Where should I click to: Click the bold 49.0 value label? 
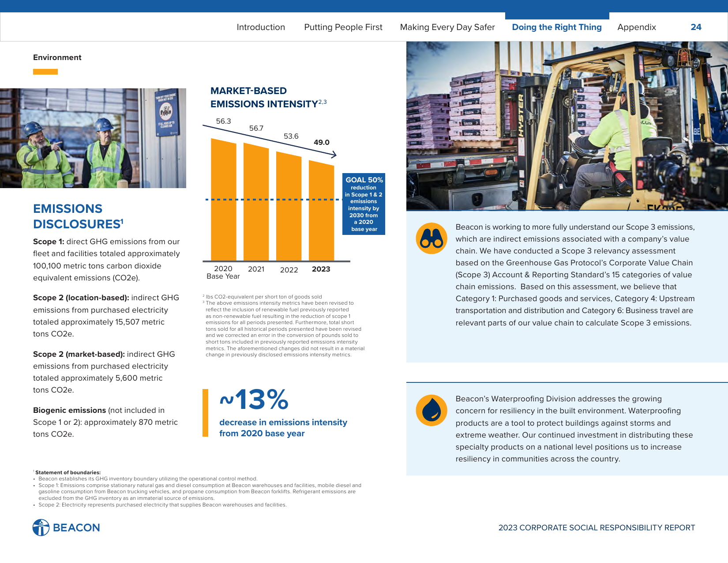click(x=322, y=142)
